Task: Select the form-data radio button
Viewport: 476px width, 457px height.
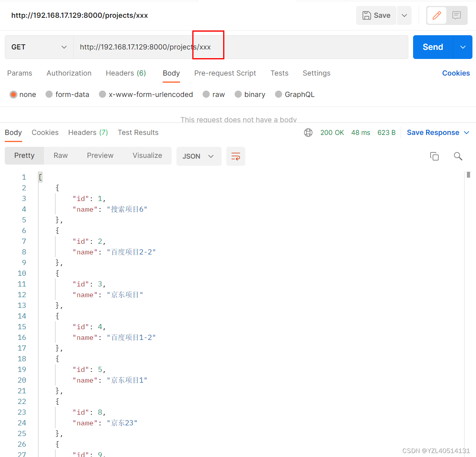Action: [x=49, y=94]
